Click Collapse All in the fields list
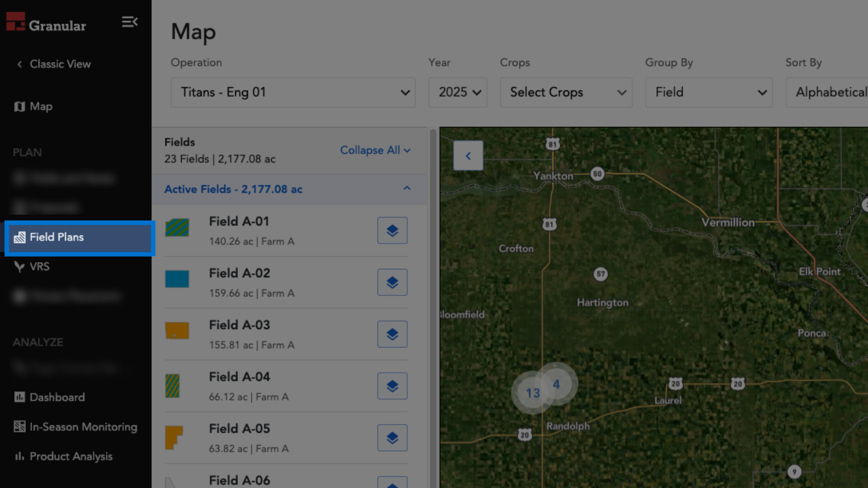The image size is (868, 488). click(x=375, y=150)
